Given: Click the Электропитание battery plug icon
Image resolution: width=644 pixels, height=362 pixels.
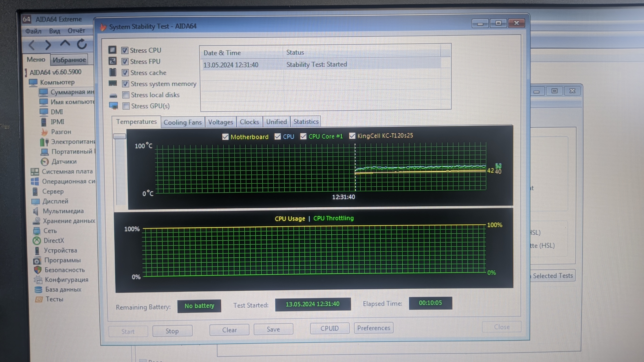Looking at the screenshot, I should [x=44, y=142].
